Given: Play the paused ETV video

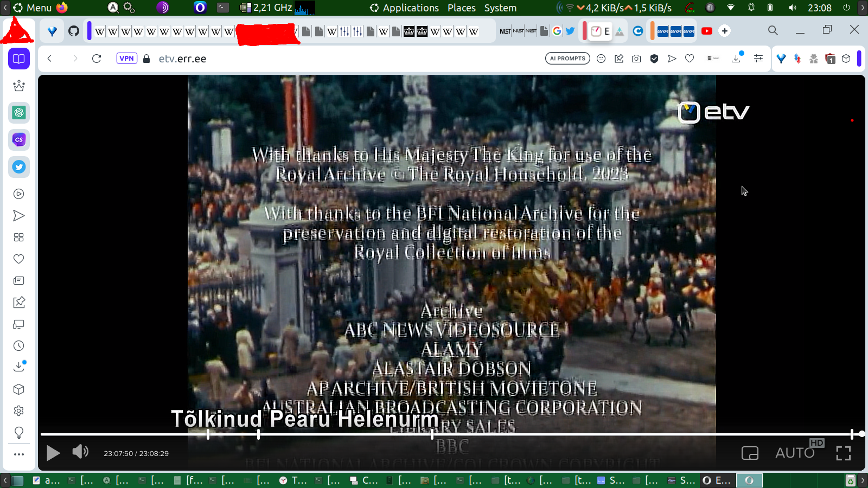Looking at the screenshot, I should [x=53, y=453].
